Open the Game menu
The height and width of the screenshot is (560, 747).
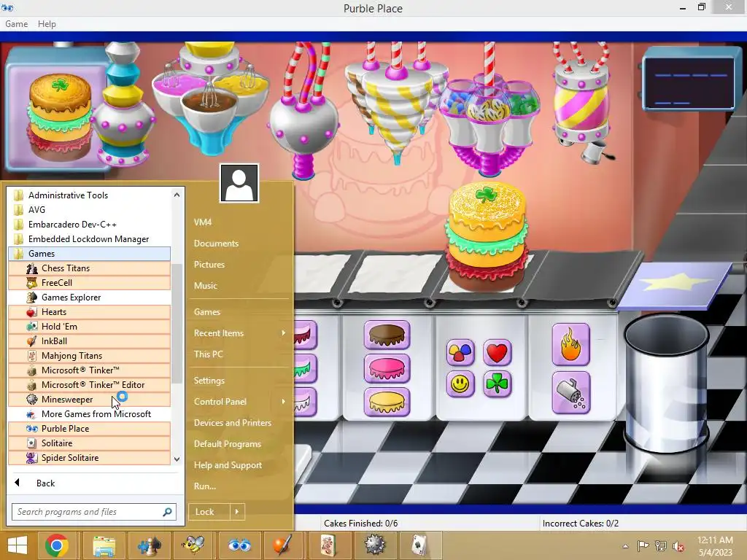16,24
